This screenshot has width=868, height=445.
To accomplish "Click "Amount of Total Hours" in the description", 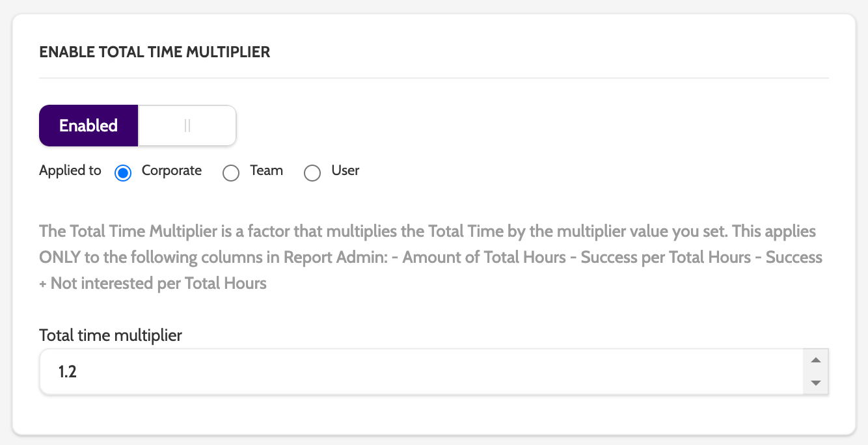I will click(x=484, y=258).
